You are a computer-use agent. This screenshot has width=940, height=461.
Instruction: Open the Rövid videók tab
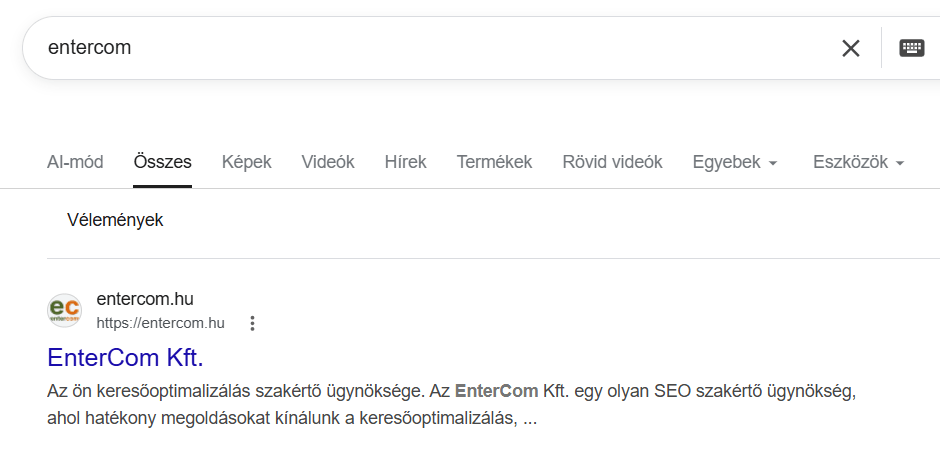pos(612,162)
